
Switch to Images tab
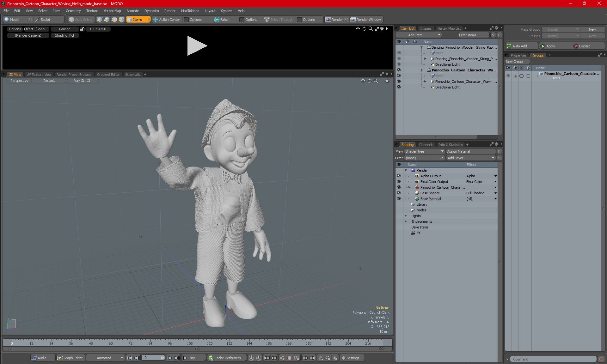pyautogui.click(x=426, y=28)
